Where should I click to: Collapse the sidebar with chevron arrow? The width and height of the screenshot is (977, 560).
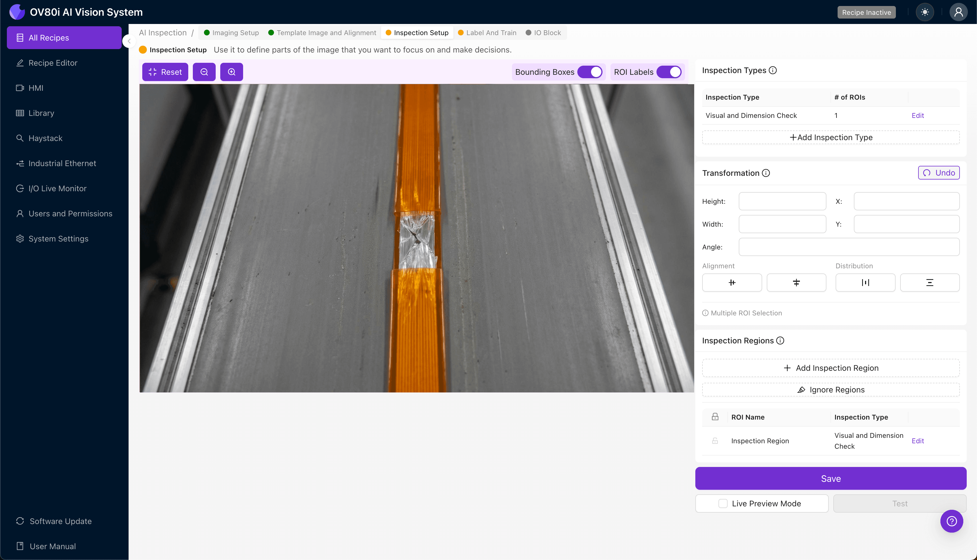(129, 41)
